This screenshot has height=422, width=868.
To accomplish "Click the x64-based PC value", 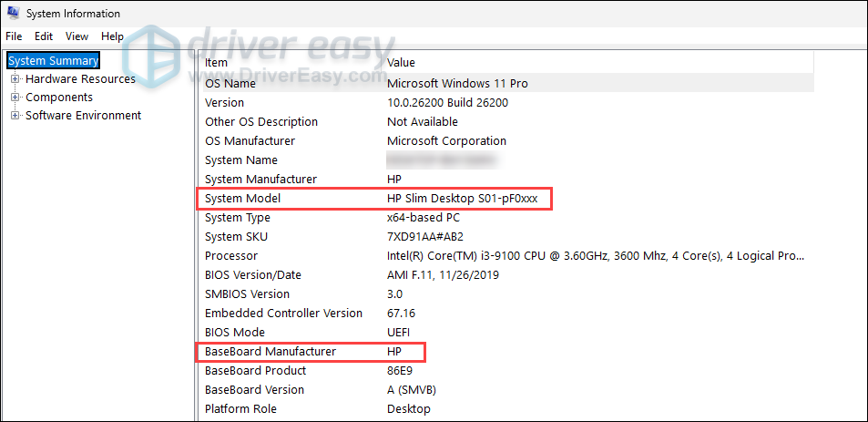I will 425,218.
